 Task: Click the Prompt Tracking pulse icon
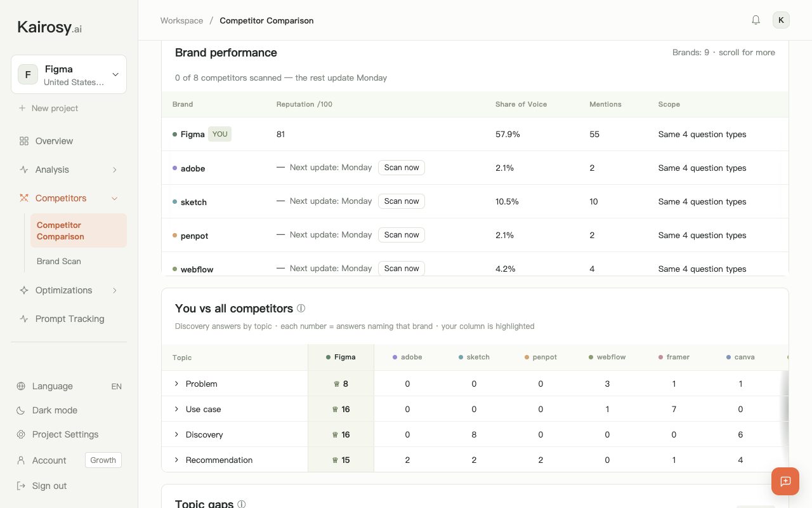coord(24,319)
